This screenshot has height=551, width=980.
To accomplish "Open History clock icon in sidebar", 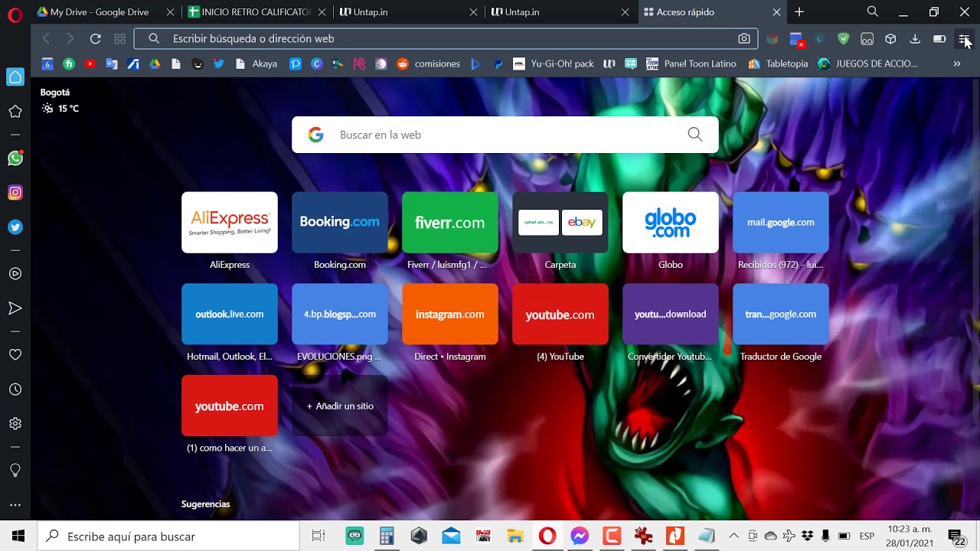I will [15, 390].
